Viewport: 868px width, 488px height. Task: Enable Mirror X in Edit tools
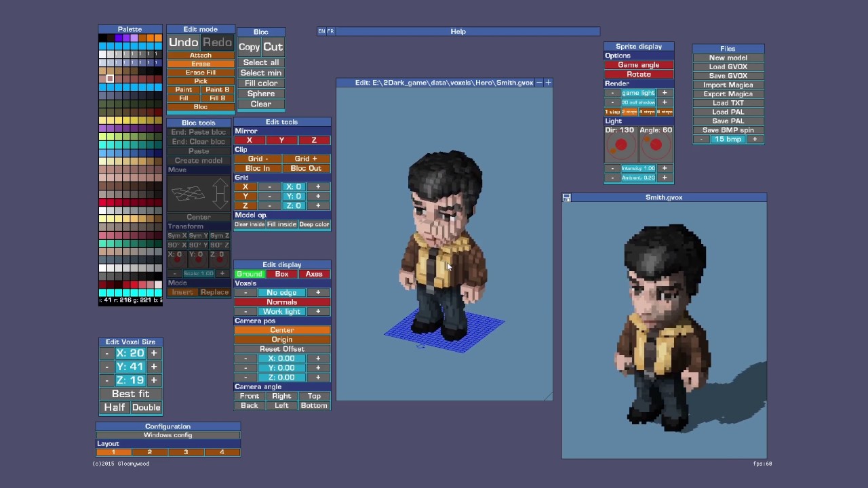(249, 140)
